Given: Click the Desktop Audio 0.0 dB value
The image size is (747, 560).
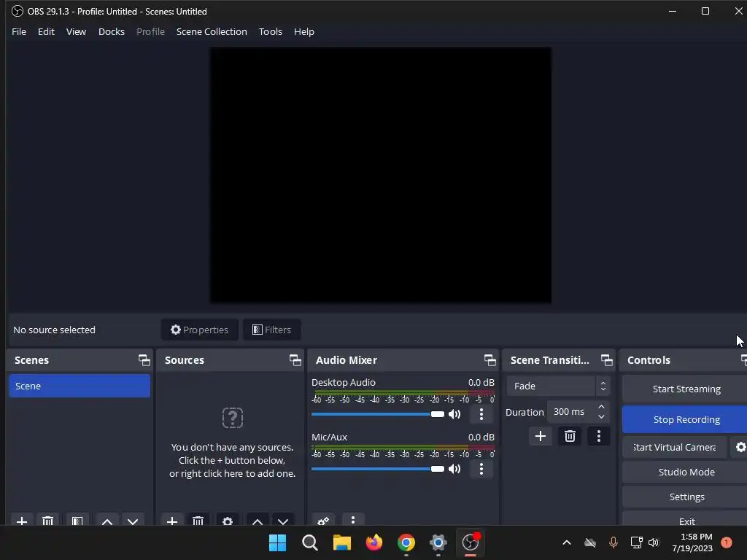Looking at the screenshot, I should pyautogui.click(x=481, y=382).
